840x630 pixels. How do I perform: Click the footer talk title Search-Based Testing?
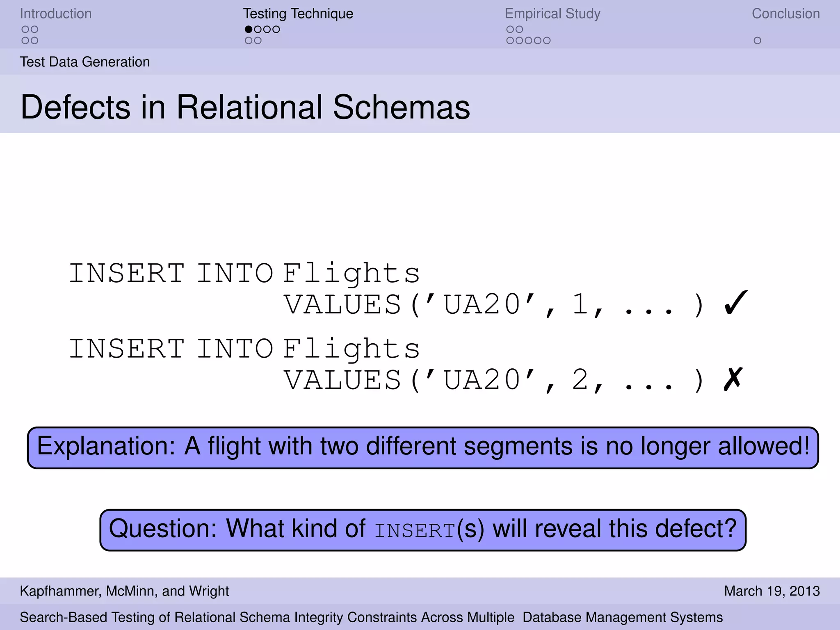pyautogui.click(x=371, y=617)
